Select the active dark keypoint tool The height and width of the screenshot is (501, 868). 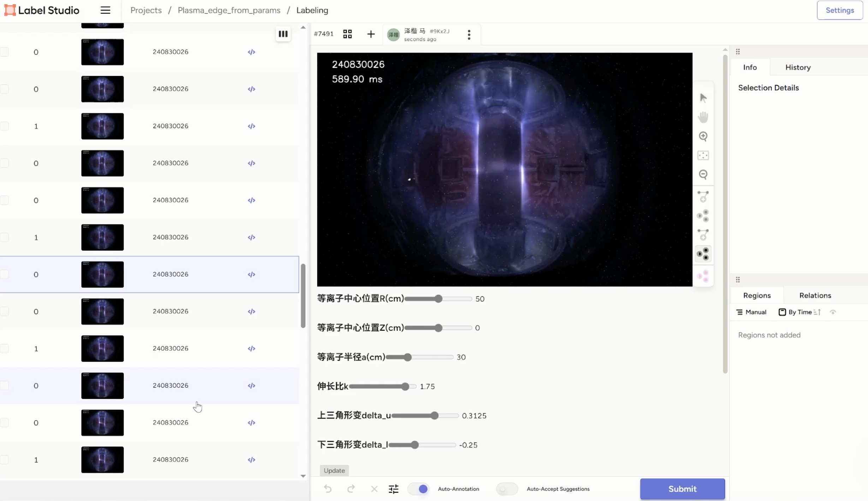click(703, 254)
